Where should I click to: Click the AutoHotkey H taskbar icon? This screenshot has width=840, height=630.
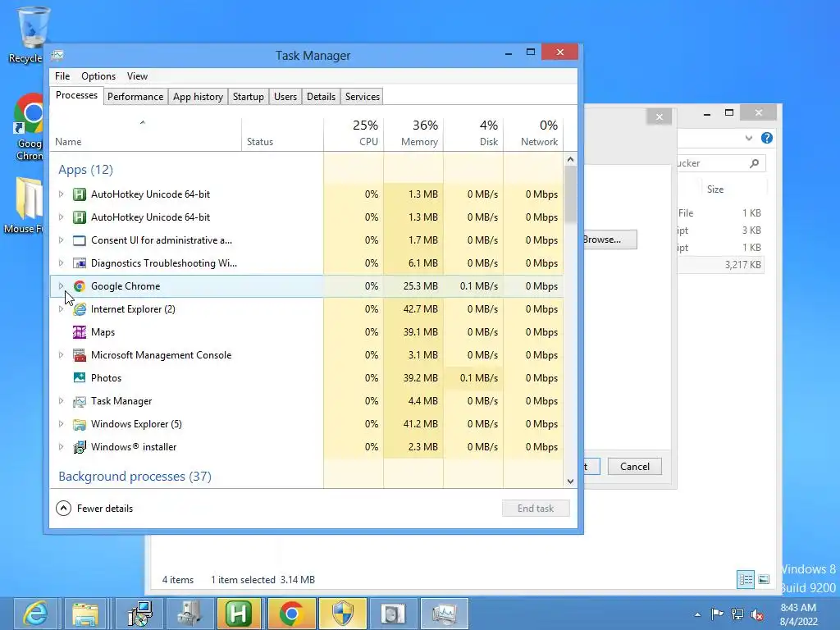click(x=239, y=614)
